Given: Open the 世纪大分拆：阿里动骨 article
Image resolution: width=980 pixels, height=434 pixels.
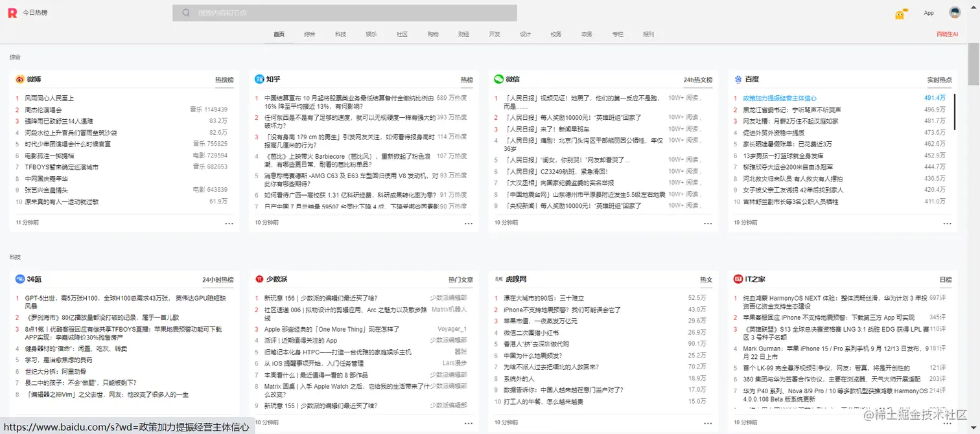Looking at the screenshot, I should point(55,371).
